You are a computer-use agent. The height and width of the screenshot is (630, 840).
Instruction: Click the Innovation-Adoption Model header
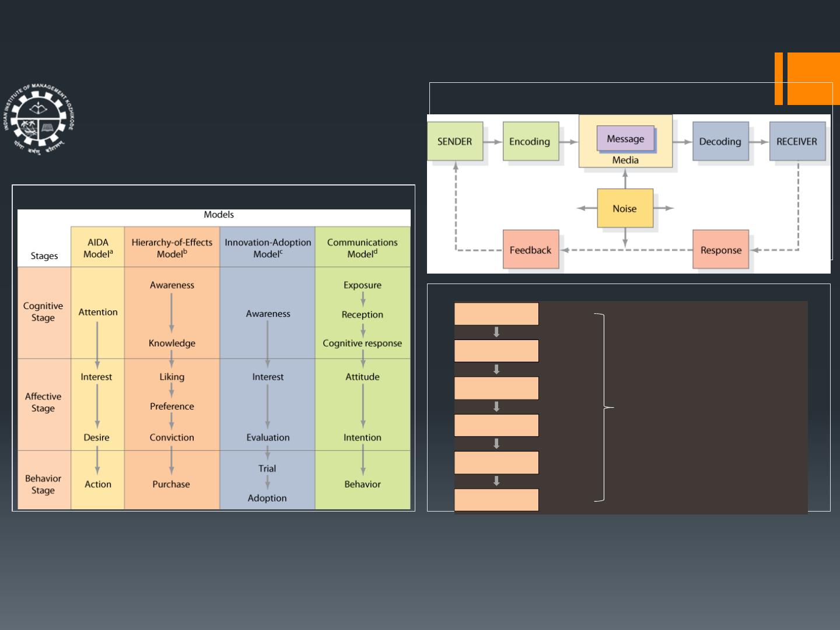pyautogui.click(x=268, y=248)
